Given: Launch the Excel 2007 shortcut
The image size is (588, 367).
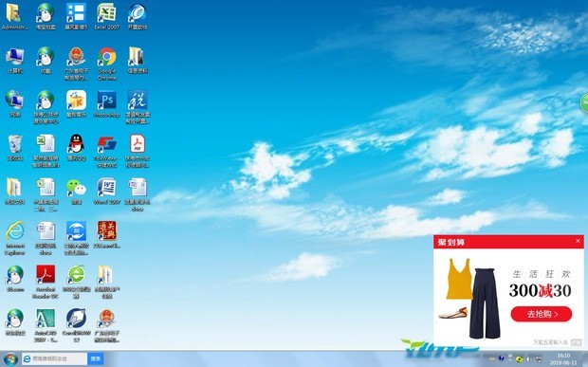Looking at the screenshot, I should (x=107, y=16).
